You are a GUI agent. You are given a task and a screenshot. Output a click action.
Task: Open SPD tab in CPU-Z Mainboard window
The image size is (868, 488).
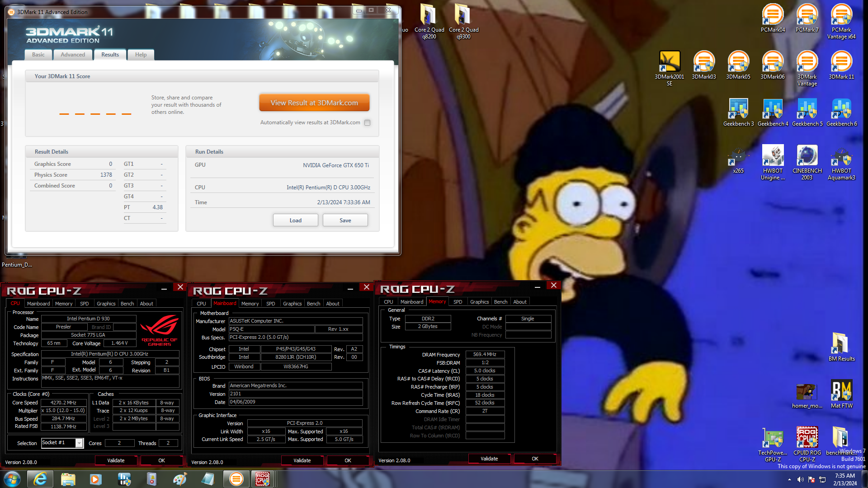tap(270, 304)
